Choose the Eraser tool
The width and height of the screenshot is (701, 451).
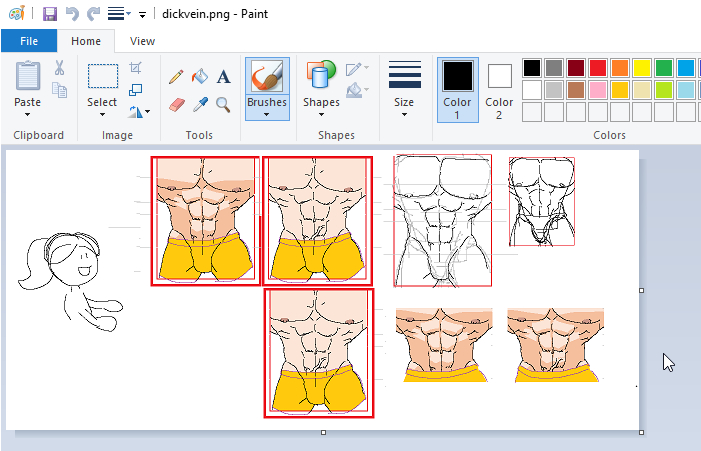(x=176, y=104)
